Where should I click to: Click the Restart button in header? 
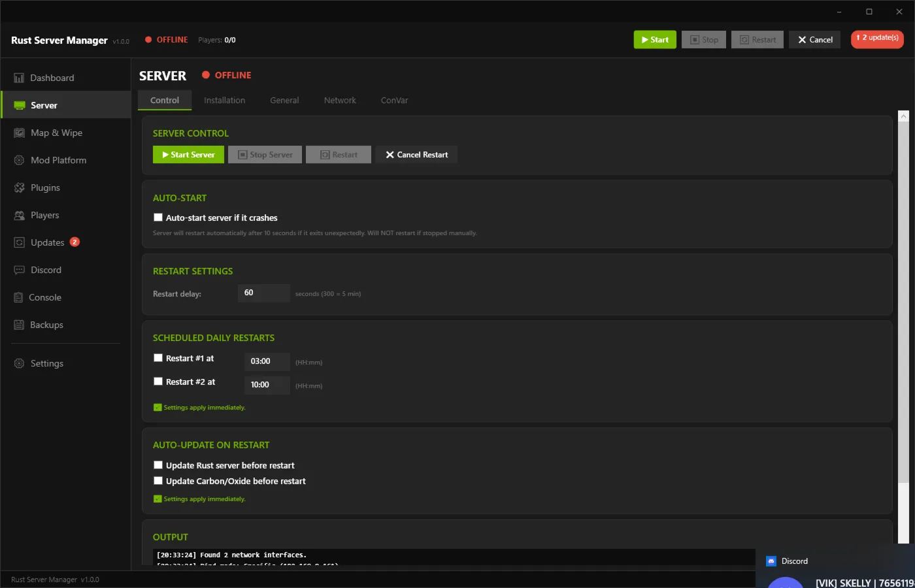(x=757, y=40)
